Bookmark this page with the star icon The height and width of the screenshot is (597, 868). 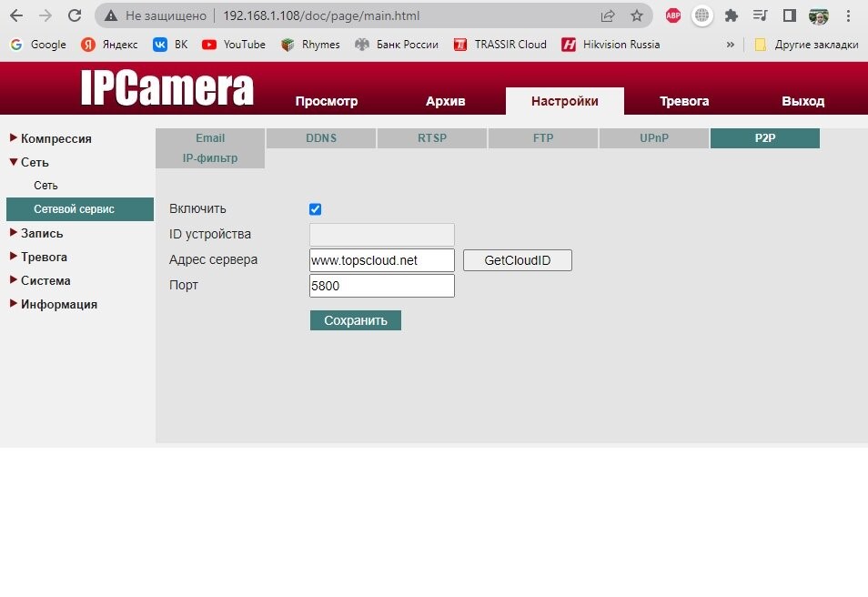pyautogui.click(x=637, y=15)
